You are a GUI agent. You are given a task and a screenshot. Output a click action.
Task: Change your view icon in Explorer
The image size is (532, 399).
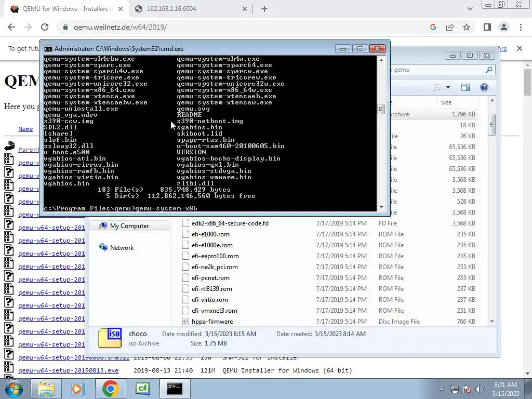437,87
